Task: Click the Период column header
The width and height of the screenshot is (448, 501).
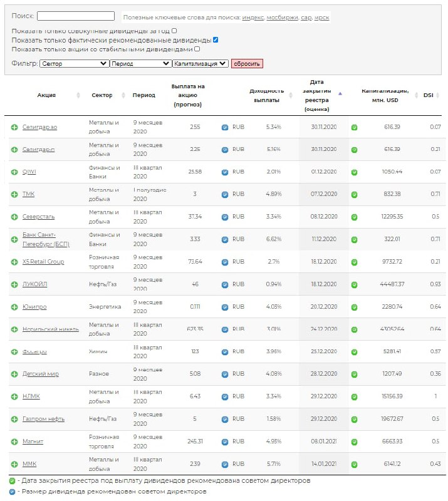Action: (144, 95)
